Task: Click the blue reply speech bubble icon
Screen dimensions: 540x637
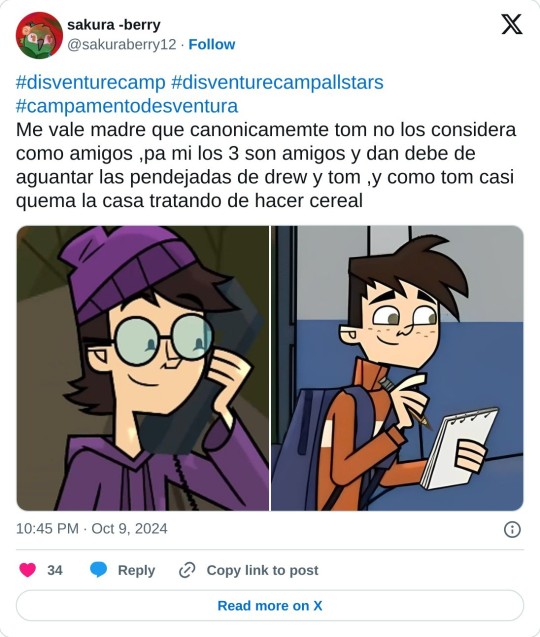Action: [x=98, y=570]
